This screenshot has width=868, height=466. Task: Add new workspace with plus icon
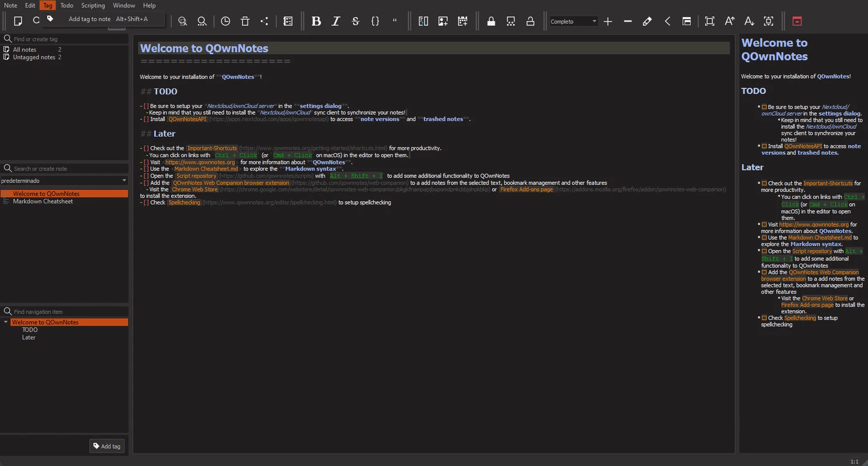[608, 21]
